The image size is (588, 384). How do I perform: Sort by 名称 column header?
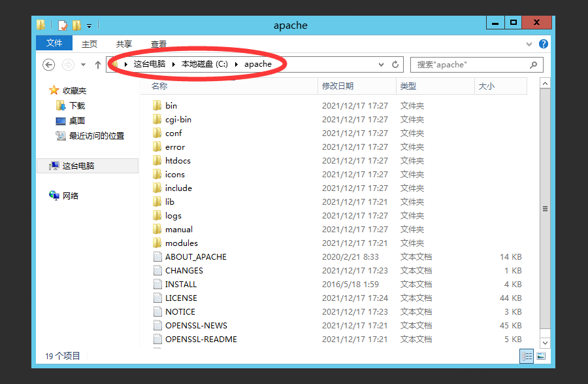pyautogui.click(x=229, y=86)
